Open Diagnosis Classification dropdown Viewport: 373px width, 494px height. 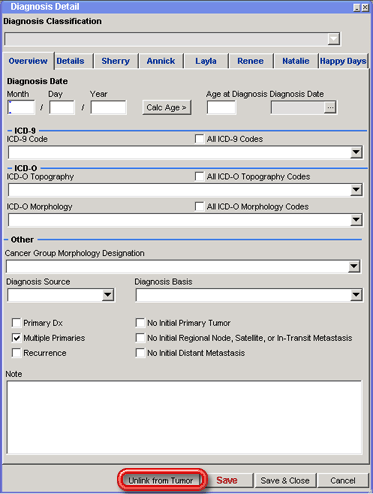[x=334, y=39]
